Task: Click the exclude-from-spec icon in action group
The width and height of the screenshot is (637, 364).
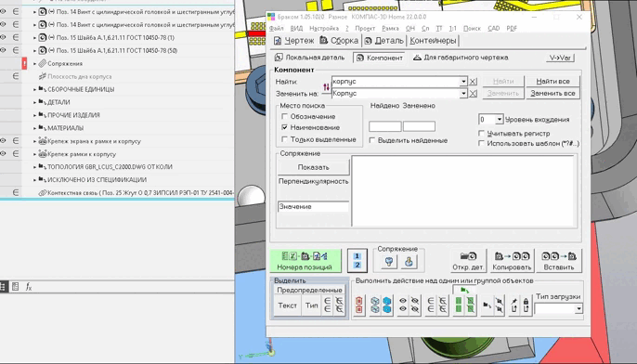Action: 442,305
